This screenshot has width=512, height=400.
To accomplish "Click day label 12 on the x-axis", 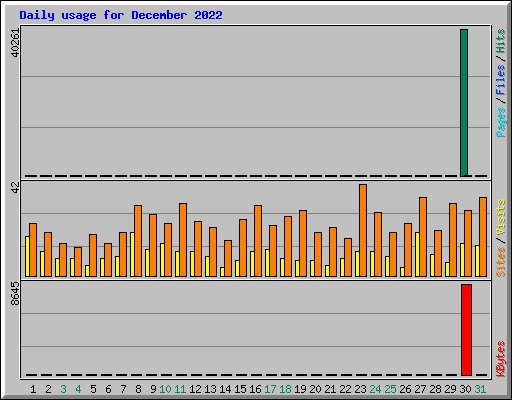I will pos(195,389).
